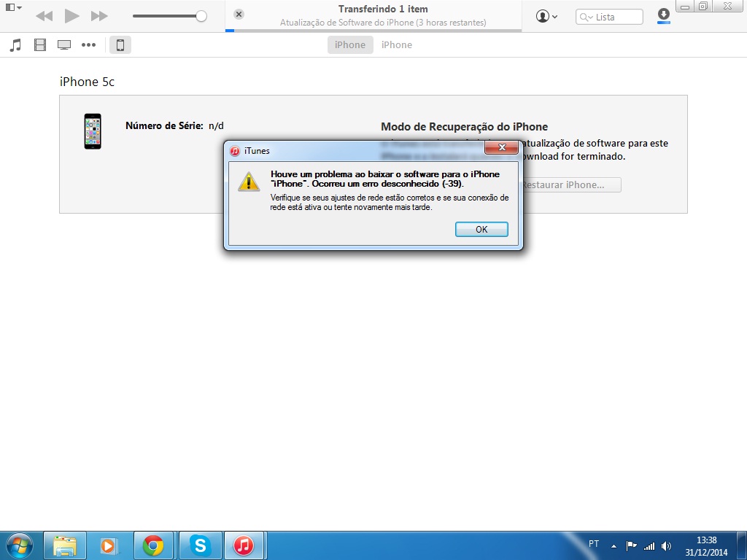Open the account user dropdown

point(546,16)
